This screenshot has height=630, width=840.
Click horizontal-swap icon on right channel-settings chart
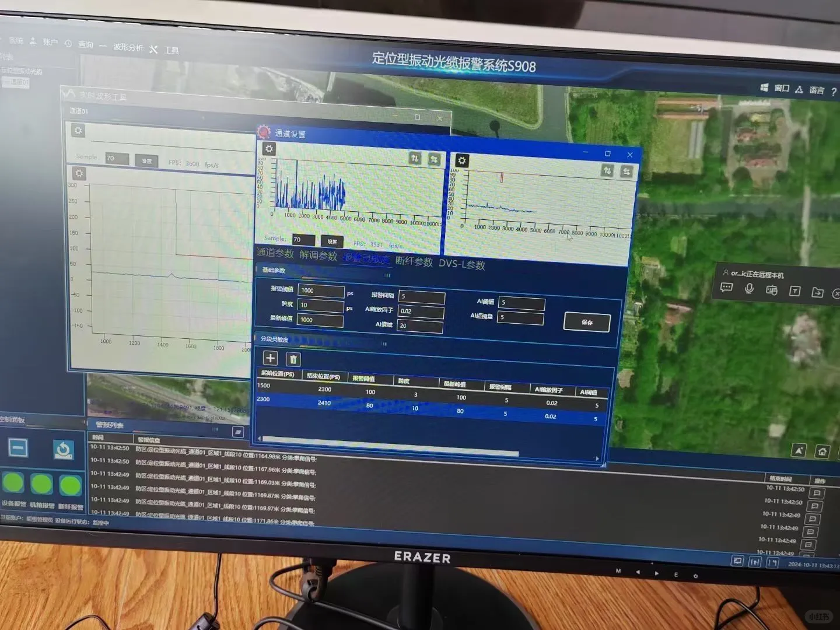[626, 171]
